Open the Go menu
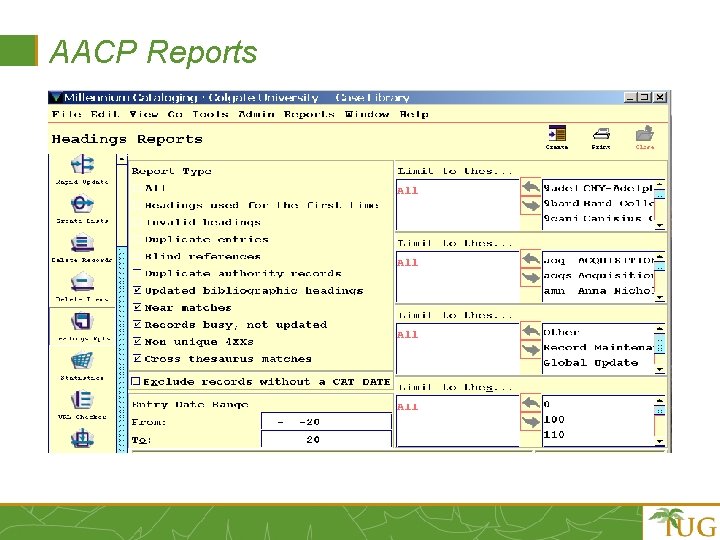Screen dimensions: 720x540 [175, 114]
